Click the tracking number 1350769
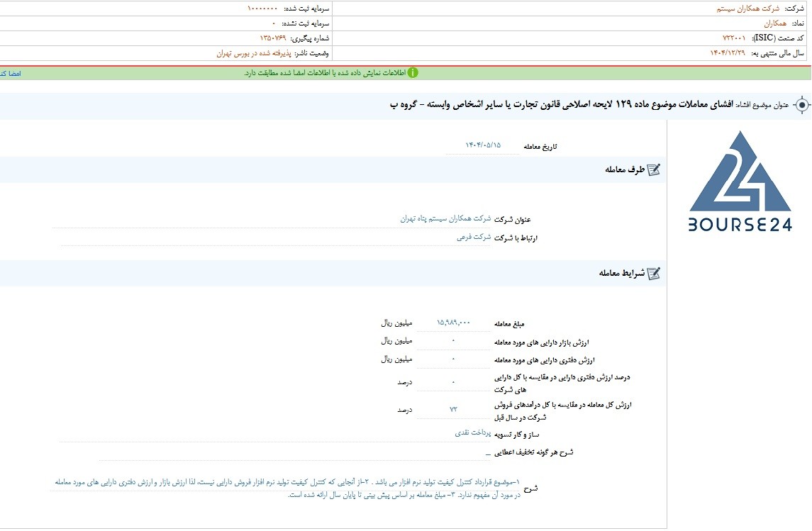This screenshot has height=531, width=812. 273,38
